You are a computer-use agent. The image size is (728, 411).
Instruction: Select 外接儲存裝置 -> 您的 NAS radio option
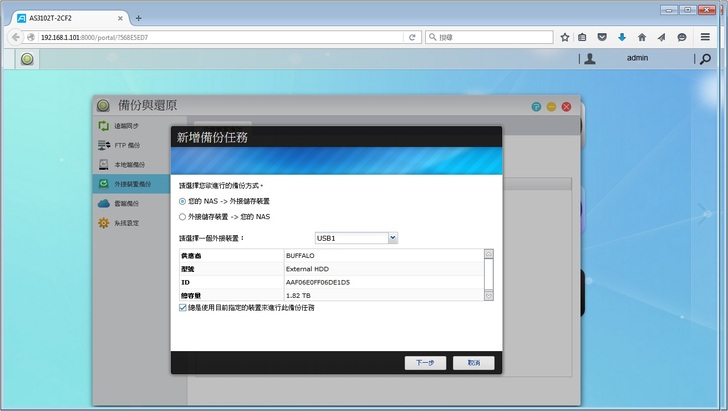(182, 216)
